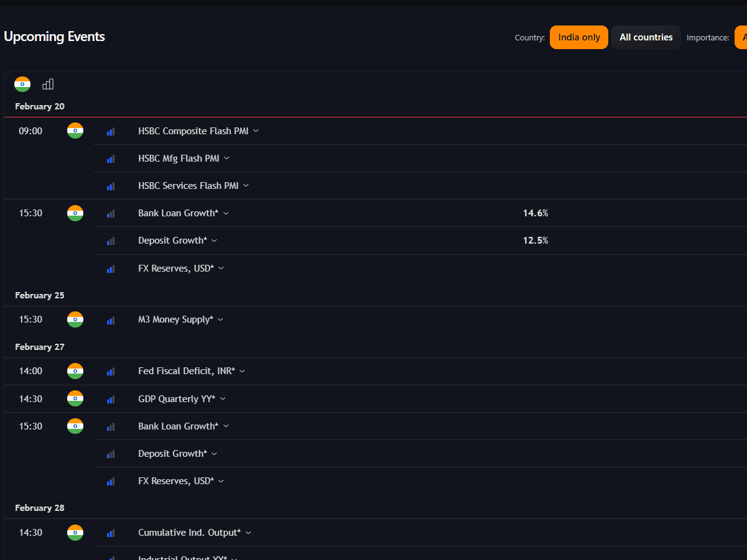
Task: Toggle the orange Importance filter button
Action: click(741, 37)
